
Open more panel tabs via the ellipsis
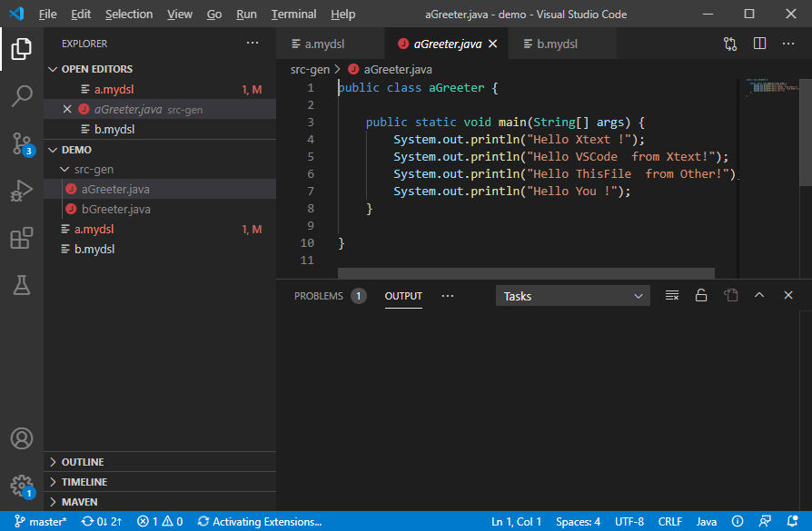pyautogui.click(x=448, y=296)
